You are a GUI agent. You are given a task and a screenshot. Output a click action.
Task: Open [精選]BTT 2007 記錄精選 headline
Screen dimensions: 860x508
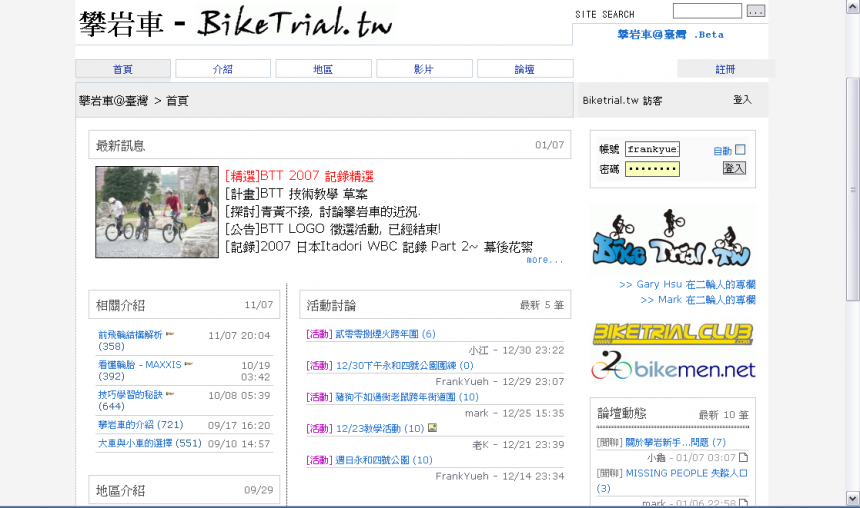tap(299, 176)
